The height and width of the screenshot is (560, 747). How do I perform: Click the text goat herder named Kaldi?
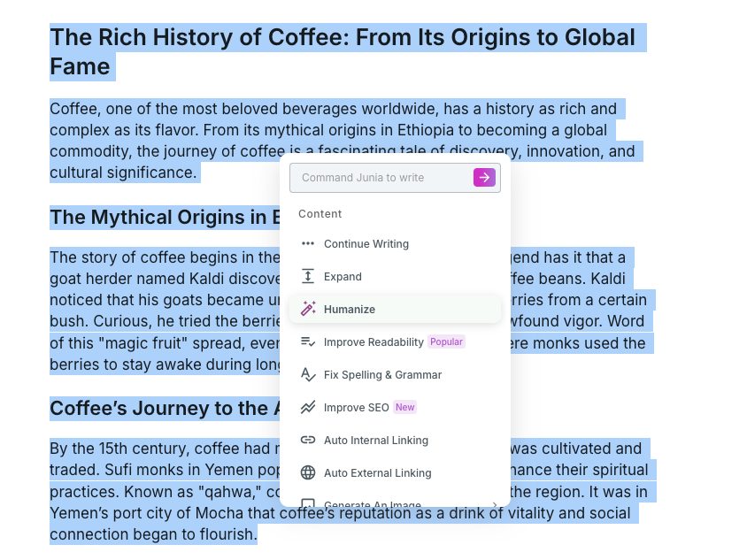136,279
